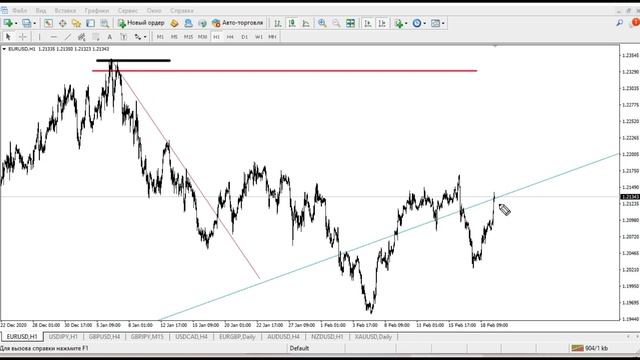
Task: Tile chart windows with the grid icon
Action: [350, 23]
